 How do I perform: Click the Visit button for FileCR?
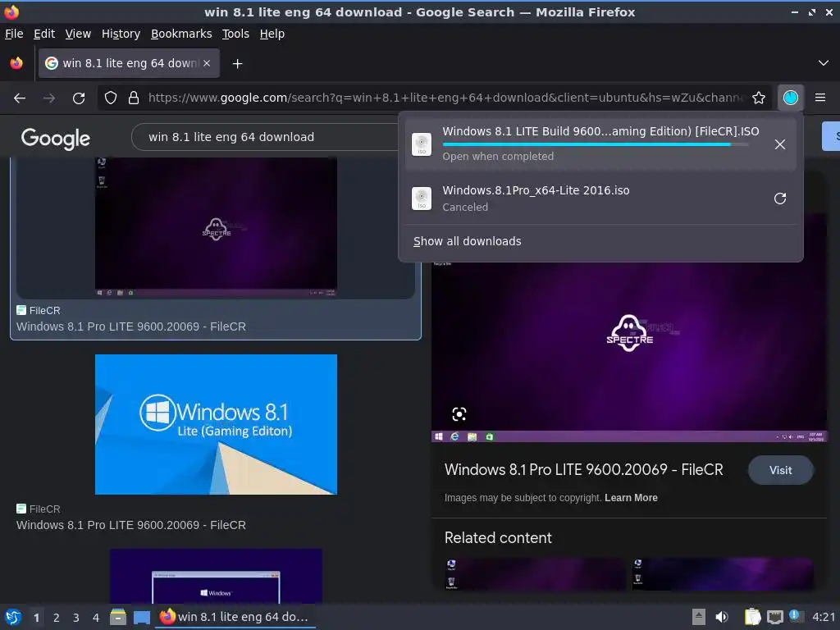(781, 470)
